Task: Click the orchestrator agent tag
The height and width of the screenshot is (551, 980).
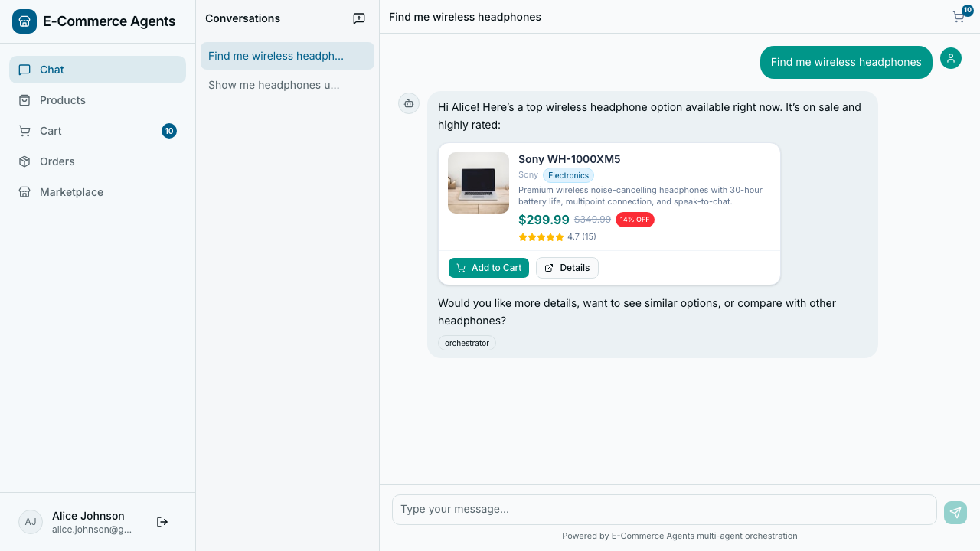Action: click(467, 343)
